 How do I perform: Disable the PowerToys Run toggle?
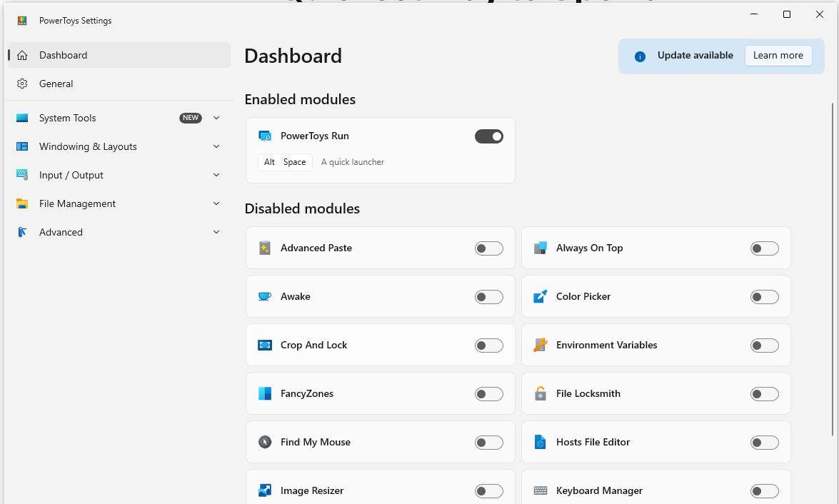tap(489, 136)
